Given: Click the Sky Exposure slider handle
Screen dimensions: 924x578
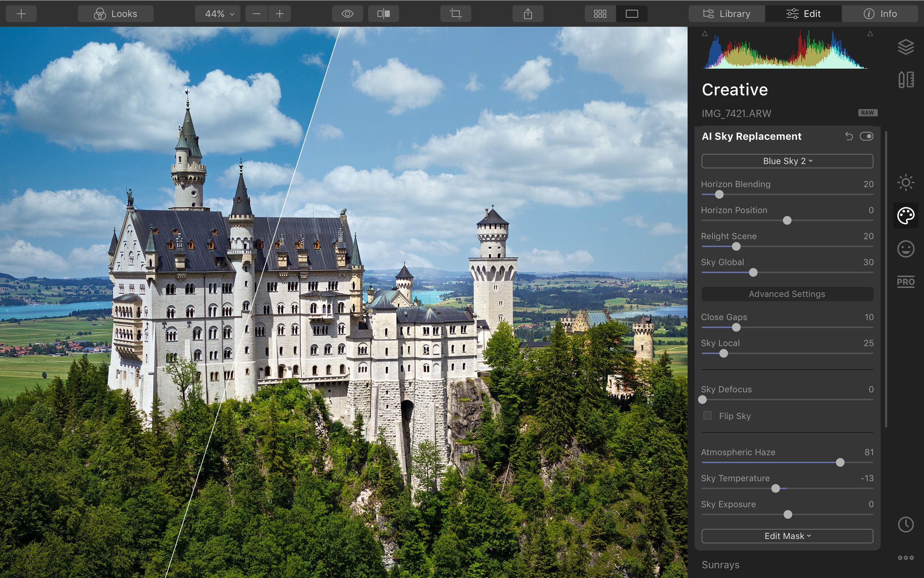Looking at the screenshot, I should pyautogui.click(x=788, y=514).
